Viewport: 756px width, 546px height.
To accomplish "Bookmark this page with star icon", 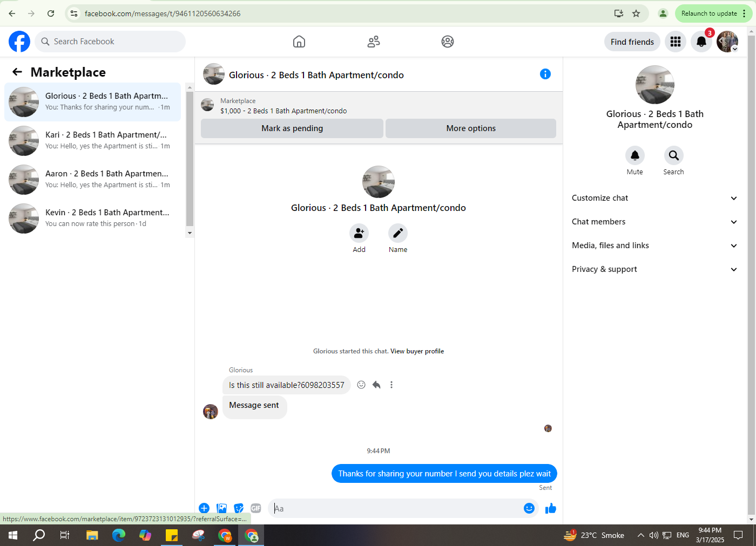I will point(636,13).
